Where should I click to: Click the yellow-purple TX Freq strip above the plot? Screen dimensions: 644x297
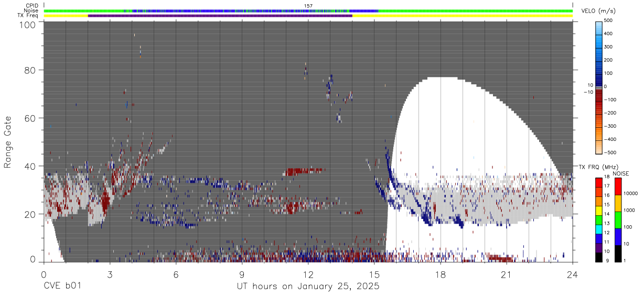tap(308, 15)
